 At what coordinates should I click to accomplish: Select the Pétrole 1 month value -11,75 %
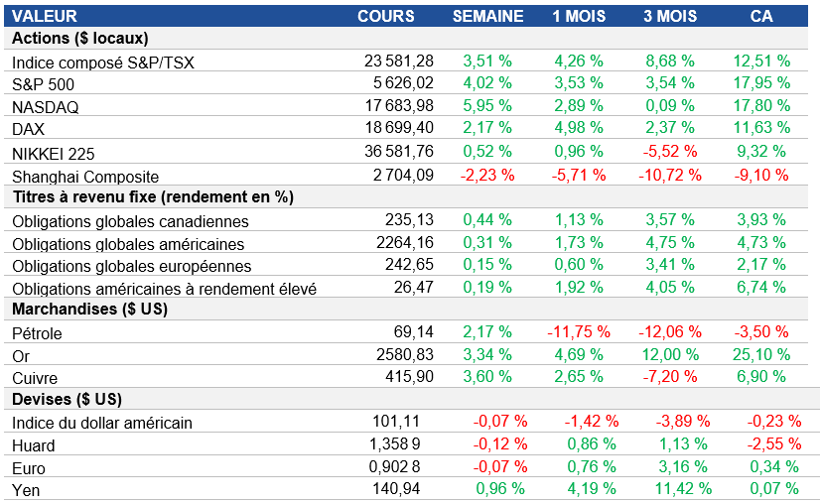pos(584,332)
